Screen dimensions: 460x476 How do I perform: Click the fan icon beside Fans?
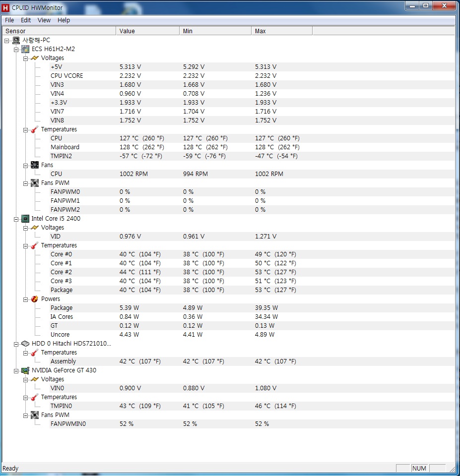click(35, 165)
